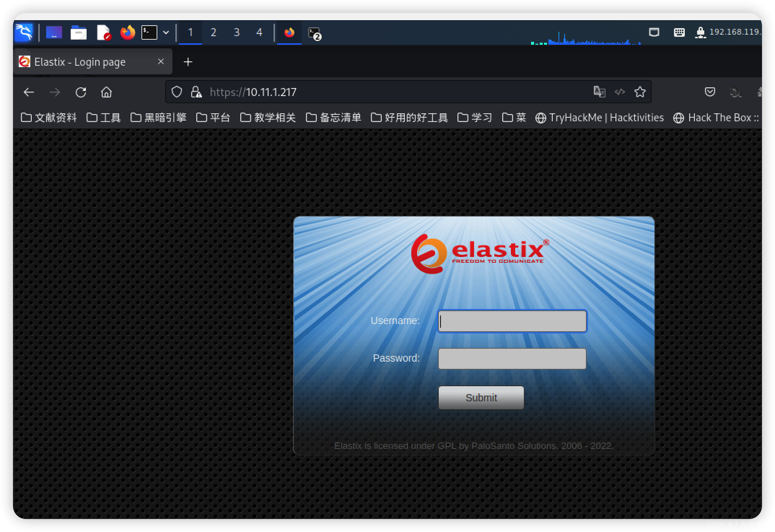Click the grayed extension icon beside Pocket

(x=735, y=92)
